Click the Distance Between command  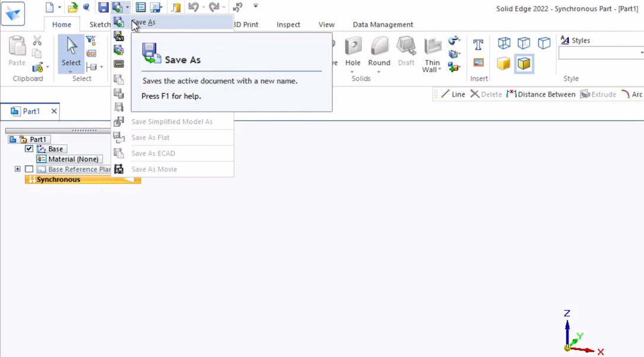tap(541, 94)
